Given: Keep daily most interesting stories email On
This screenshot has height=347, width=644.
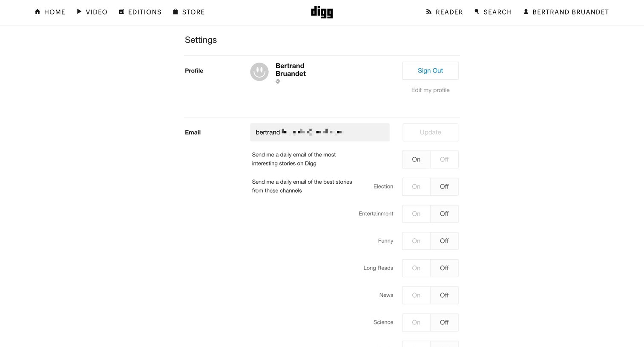Looking at the screenshot, I should [x=416, y=159].
